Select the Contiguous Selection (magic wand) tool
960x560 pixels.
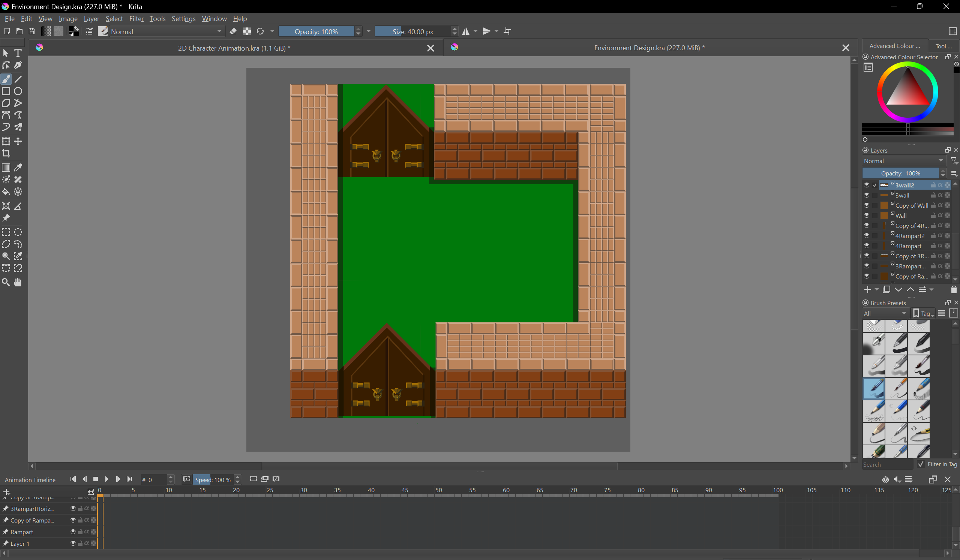tap(6, 256)
